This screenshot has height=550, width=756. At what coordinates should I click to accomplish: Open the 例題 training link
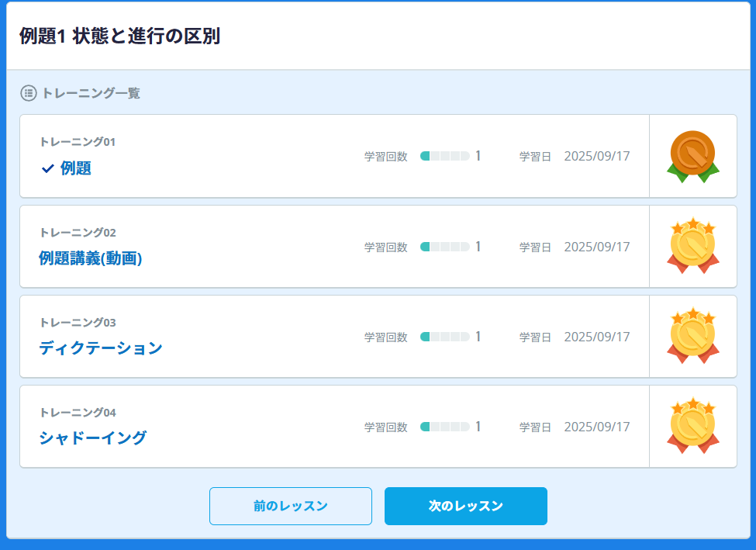click(76, 168)
